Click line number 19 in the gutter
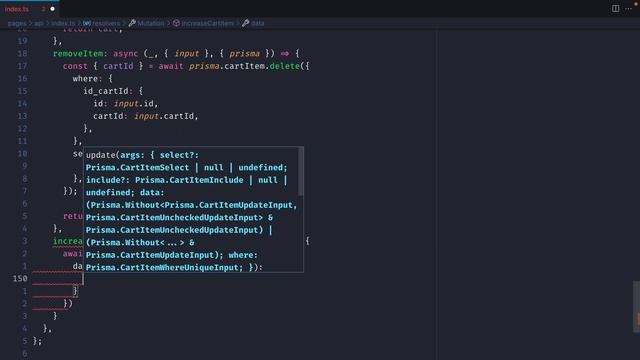This screenshot has width=640, height=360. [22, 41]
